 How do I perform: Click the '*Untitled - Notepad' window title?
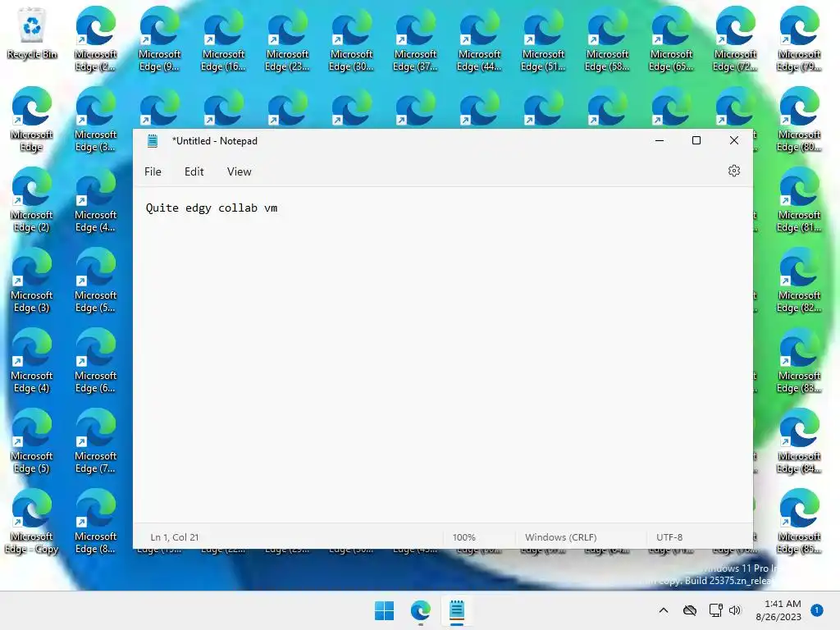(215, 141)
